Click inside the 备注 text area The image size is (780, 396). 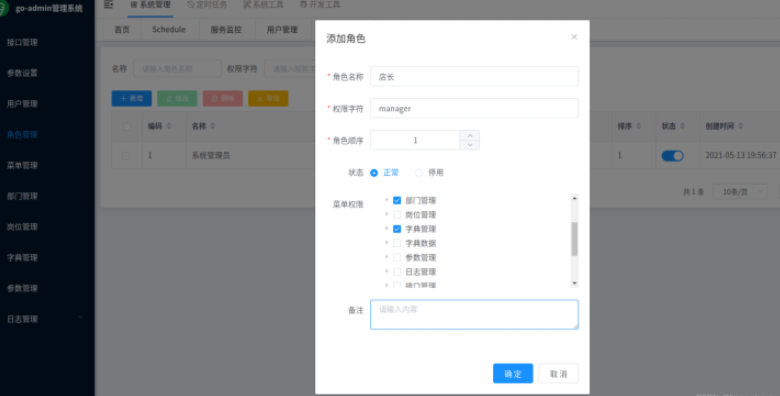(474, 314)
